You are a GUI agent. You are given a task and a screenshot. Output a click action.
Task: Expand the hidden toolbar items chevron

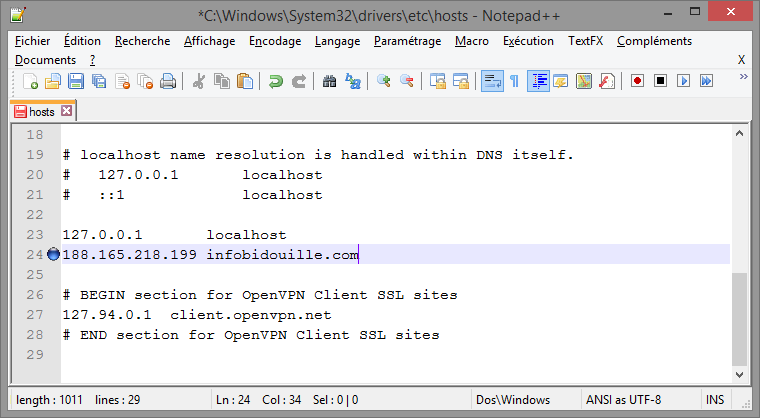[744, 77]
